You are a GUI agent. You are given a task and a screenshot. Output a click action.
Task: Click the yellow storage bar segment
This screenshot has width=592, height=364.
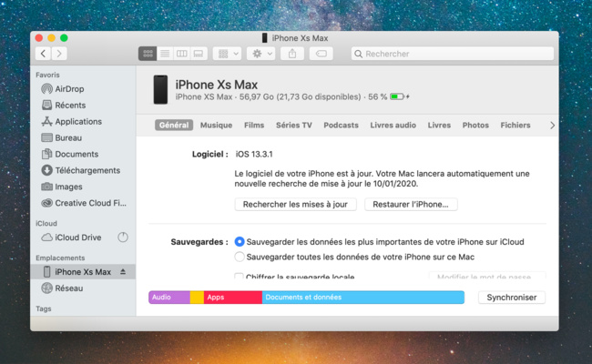[x=197, y=298]
